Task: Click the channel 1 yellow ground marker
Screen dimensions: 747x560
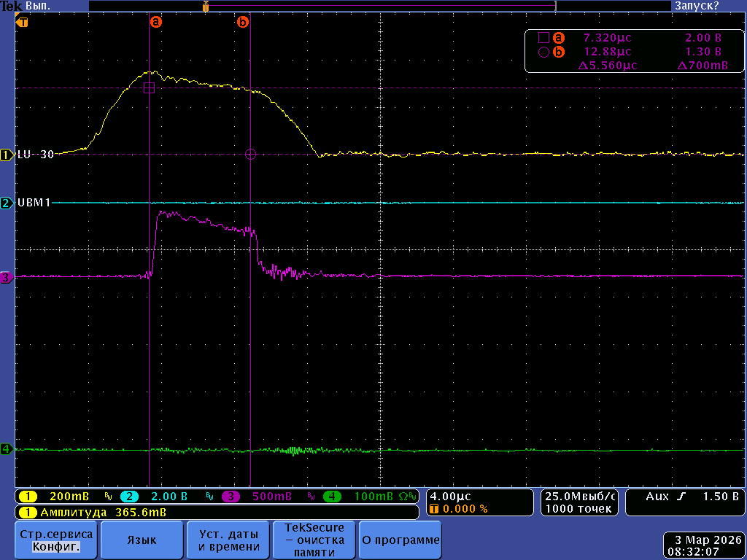Action: pos(7,155)
